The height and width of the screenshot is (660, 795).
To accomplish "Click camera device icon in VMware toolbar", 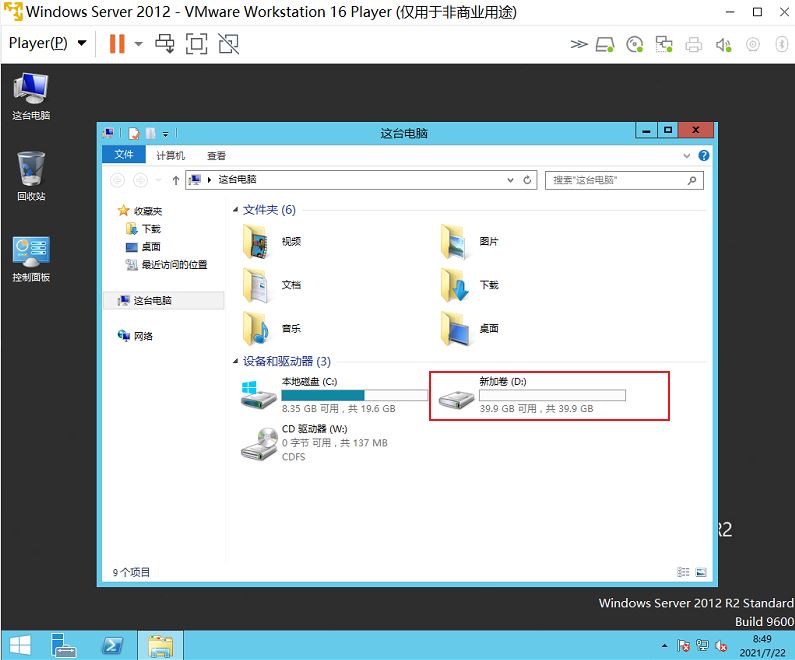I will 752,45.
